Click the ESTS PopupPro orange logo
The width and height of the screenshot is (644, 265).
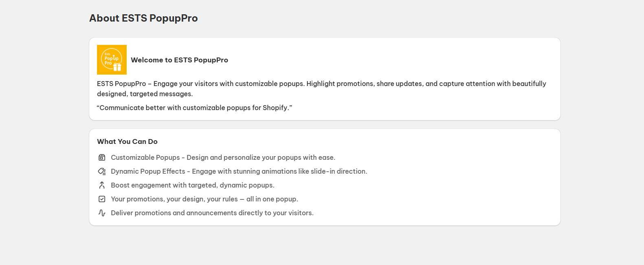[112, 60]
